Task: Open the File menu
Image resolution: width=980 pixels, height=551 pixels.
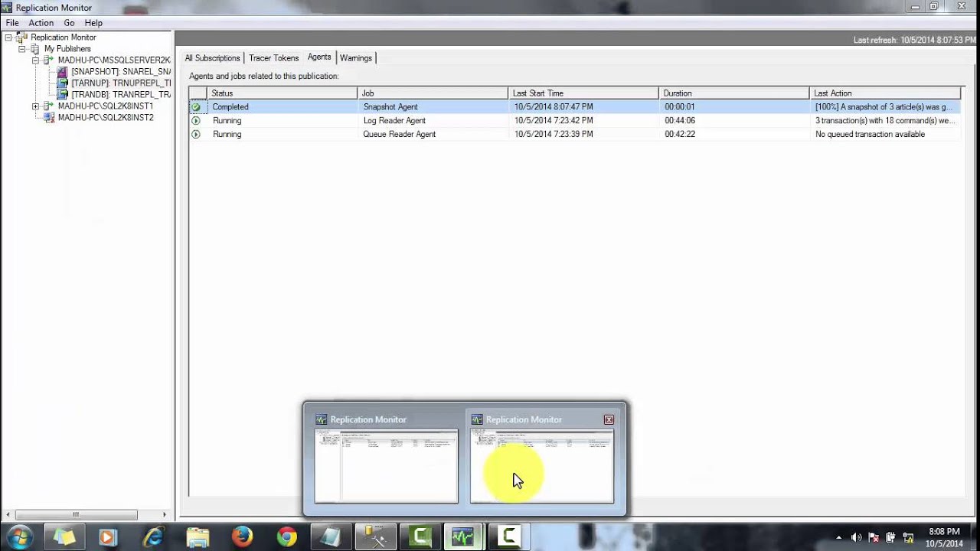Action: tap(12, 23)
